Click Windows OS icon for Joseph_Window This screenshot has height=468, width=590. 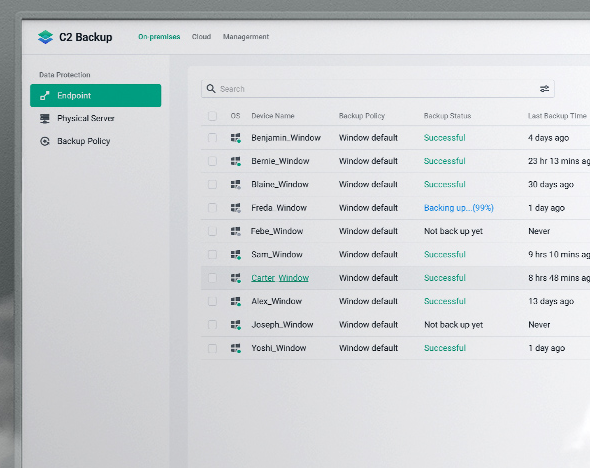click(x=236, y=325)
